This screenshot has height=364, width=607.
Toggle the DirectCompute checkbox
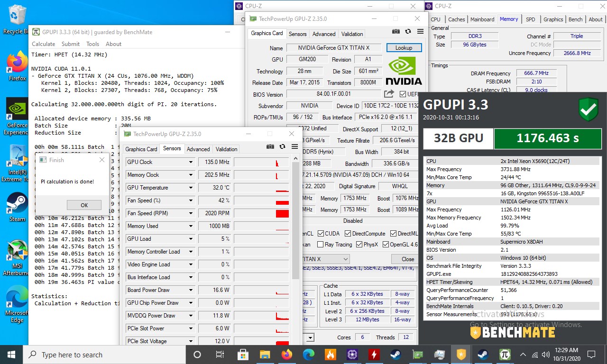point(348,233)
